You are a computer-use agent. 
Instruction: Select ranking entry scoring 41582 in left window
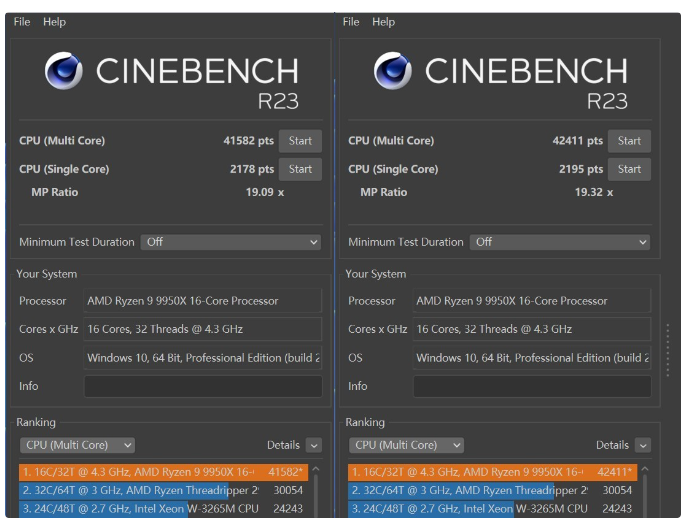click(164, 472)
